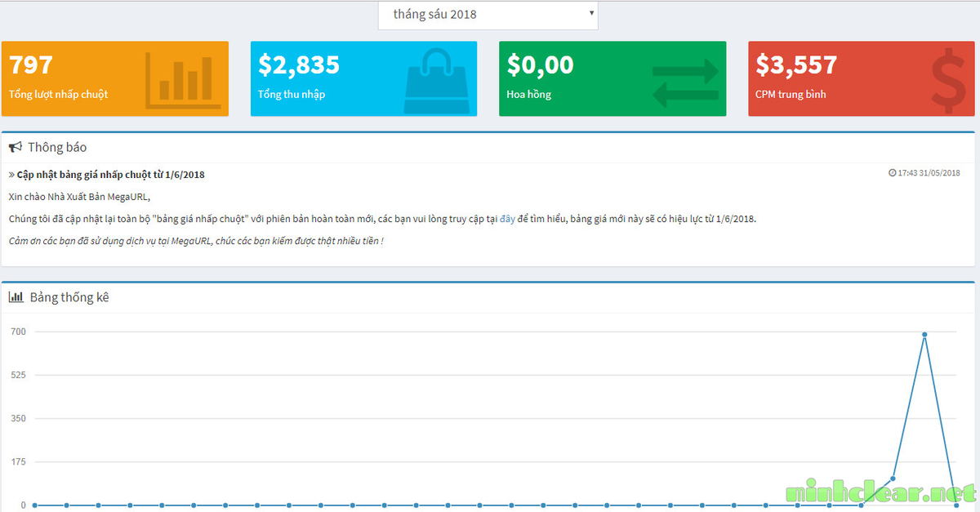Viewport: 980px width, 512px height.
Task: Click the 350 y-axis label
Action: 18,418
